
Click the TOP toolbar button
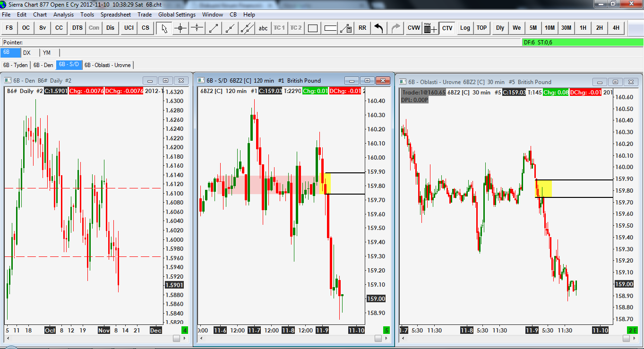click(482, 28)
